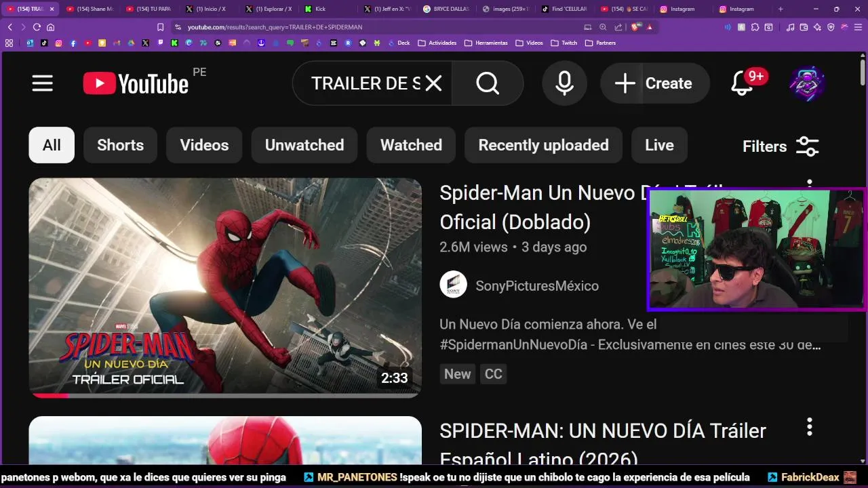Open the Spider-Man Un Nuevo Día (Doblado) title
This screenshot has width=868, height=488.
pos(543,207)
